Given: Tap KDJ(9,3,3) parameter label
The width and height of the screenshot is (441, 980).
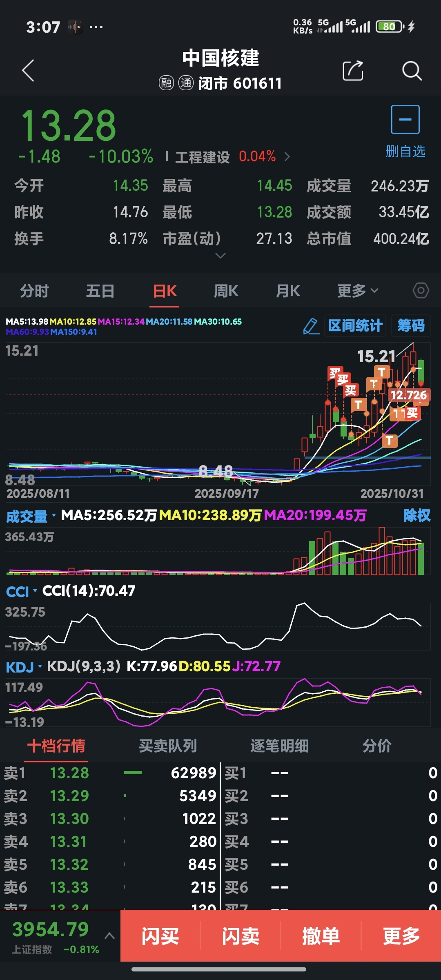Looking at the screenshot, I should [84, 666].
